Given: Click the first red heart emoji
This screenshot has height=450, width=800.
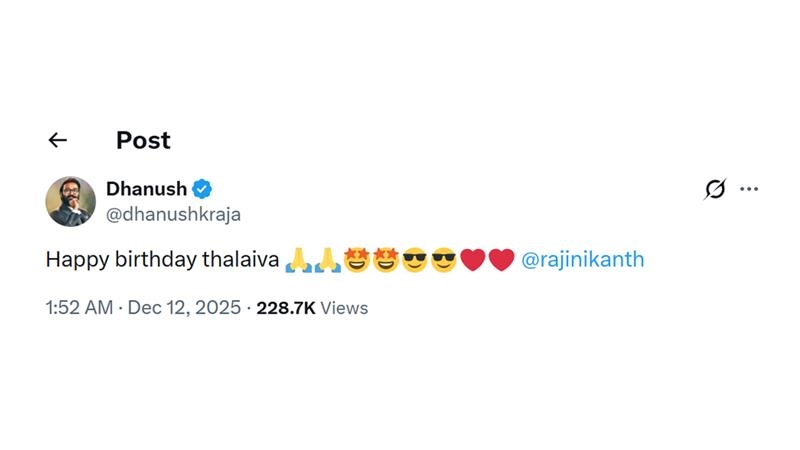Looking at the screenshot, I should 473,261.
